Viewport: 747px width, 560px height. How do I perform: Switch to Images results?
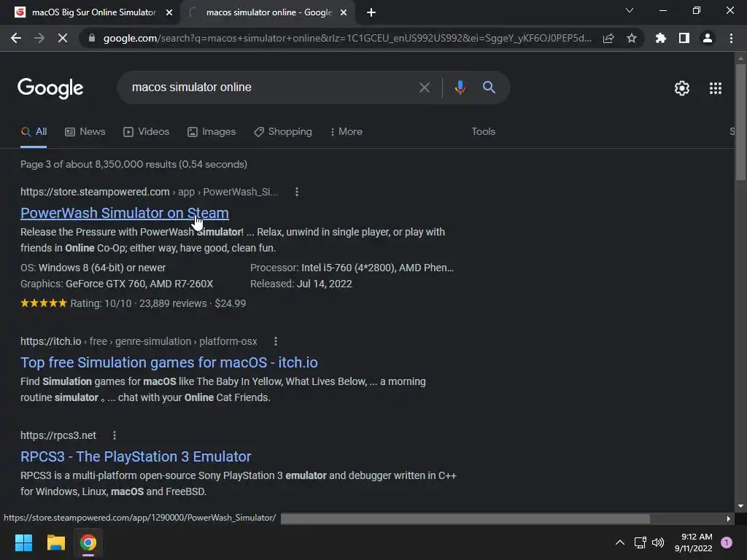click(212, 132)
